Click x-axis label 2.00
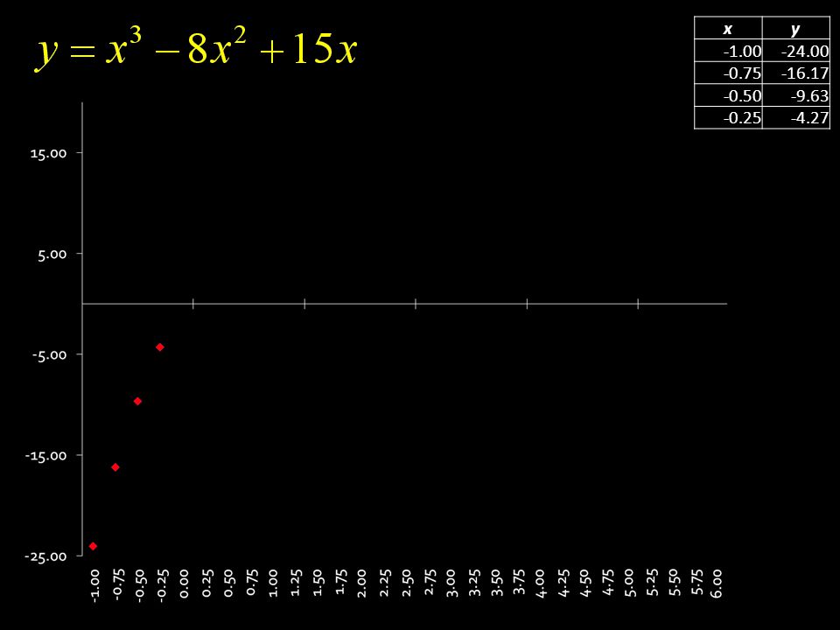The width and height of the screenshot is (840, 630). (x=361, y=583)
